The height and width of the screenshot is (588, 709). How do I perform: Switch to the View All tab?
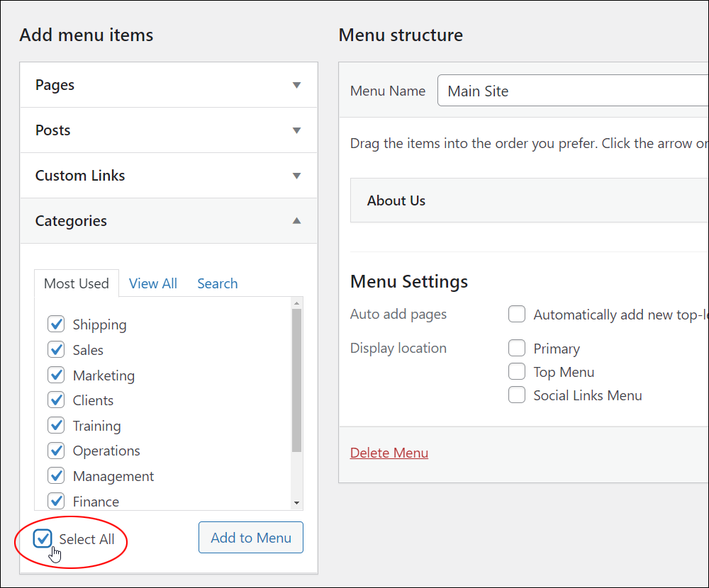click(x=153, y=283)
